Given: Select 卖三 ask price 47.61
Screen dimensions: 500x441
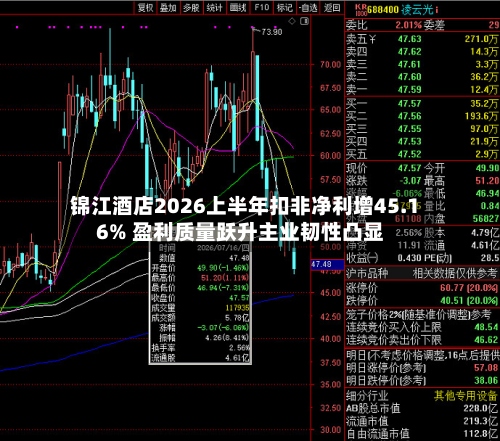Looking at the screenshot, I should click(x=410, y=65).
